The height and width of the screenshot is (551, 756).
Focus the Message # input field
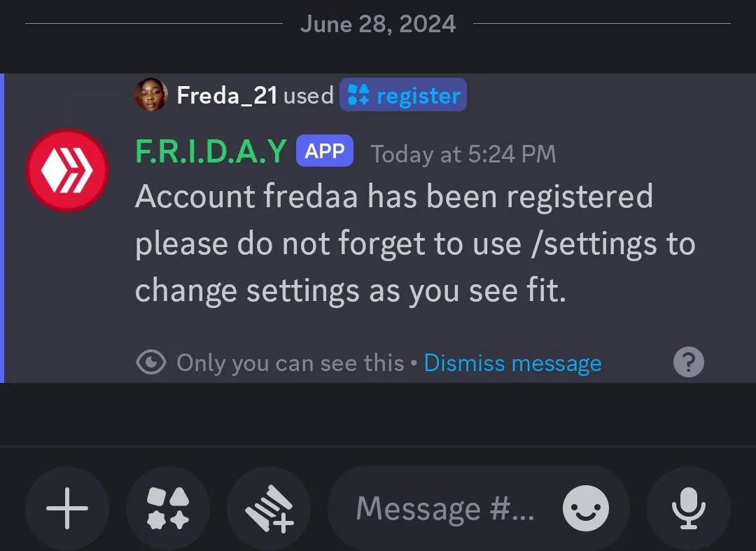coord(445,508)
